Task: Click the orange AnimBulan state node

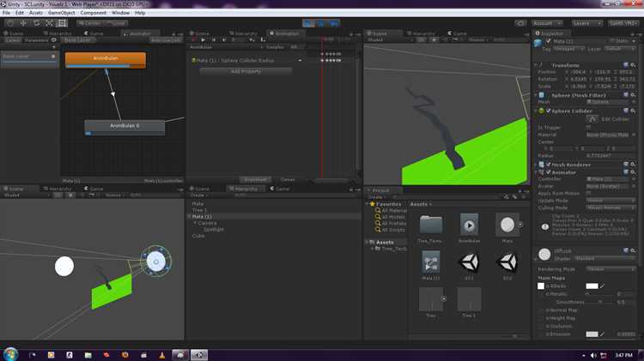Action: pos(106,60)
